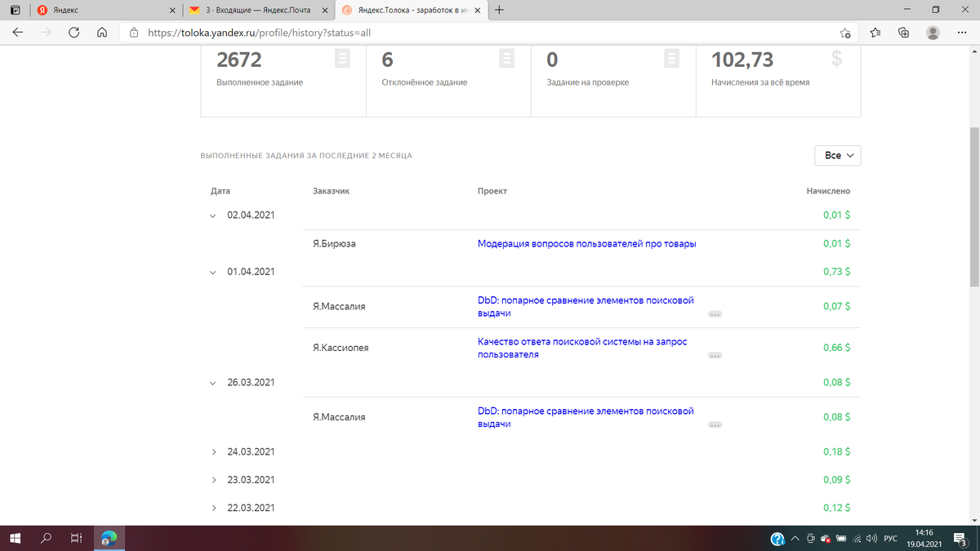The width and height of the screenshot is (980, 551).
Task: Open the taskbar help question icon
Action: click(x=778, y=539)
